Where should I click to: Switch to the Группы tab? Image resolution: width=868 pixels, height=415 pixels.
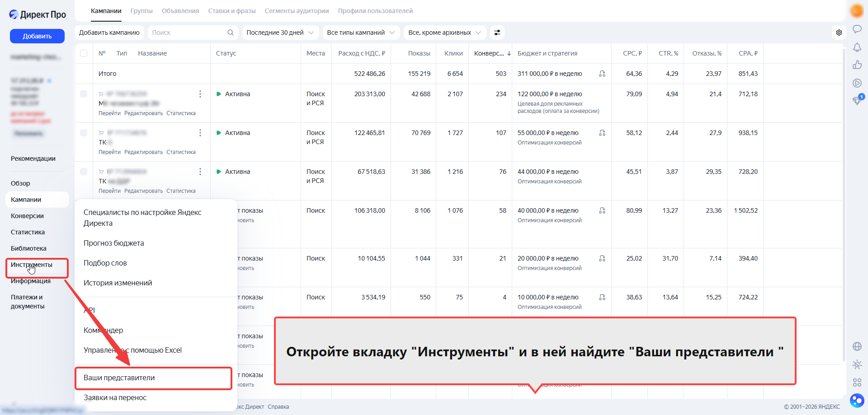[142, 11]
